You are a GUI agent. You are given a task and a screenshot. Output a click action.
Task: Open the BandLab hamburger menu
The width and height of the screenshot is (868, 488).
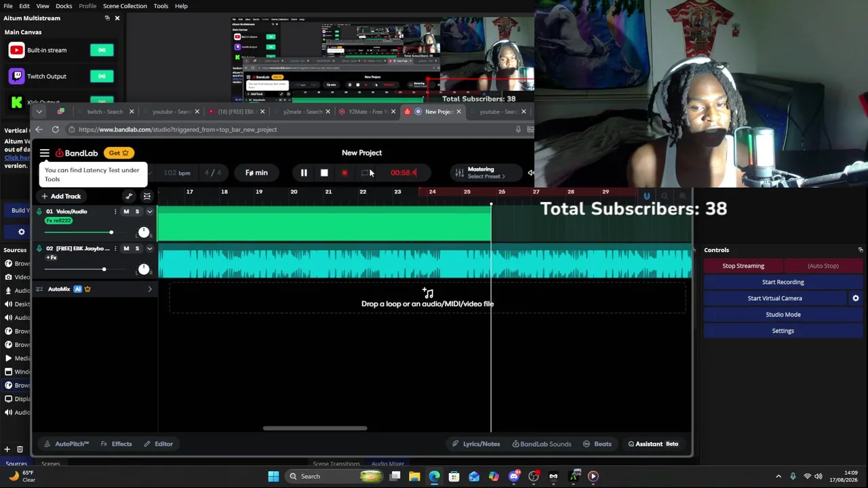45,153
